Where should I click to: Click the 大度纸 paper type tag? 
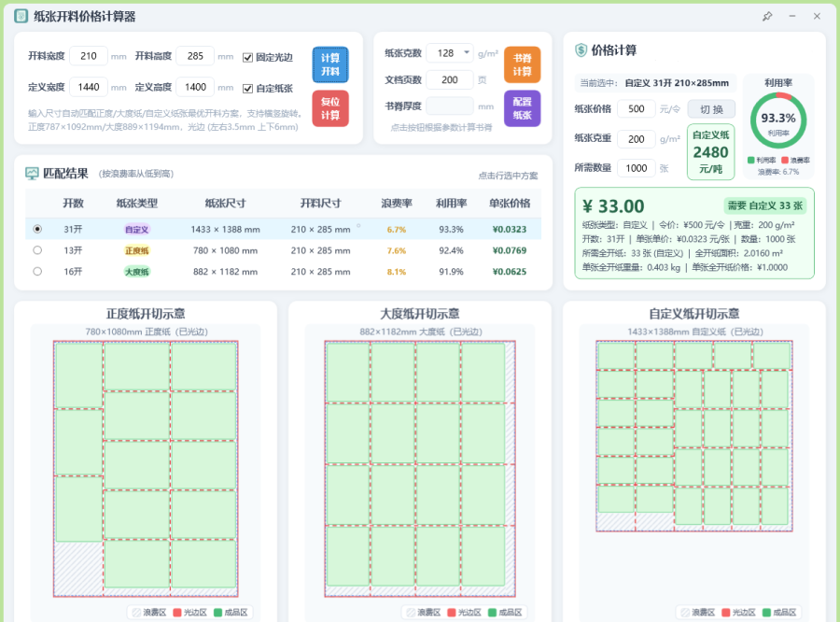[136, 272]
